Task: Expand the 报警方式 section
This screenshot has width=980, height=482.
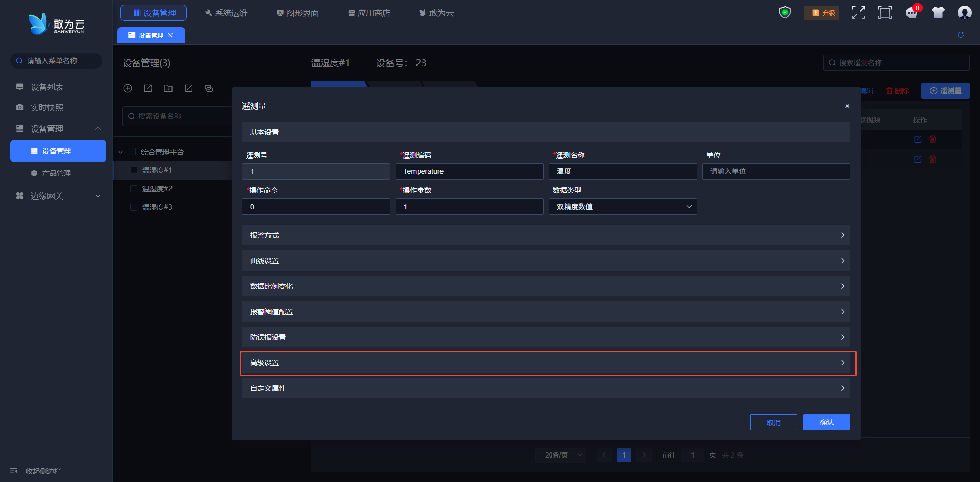Action: (546, 235)
